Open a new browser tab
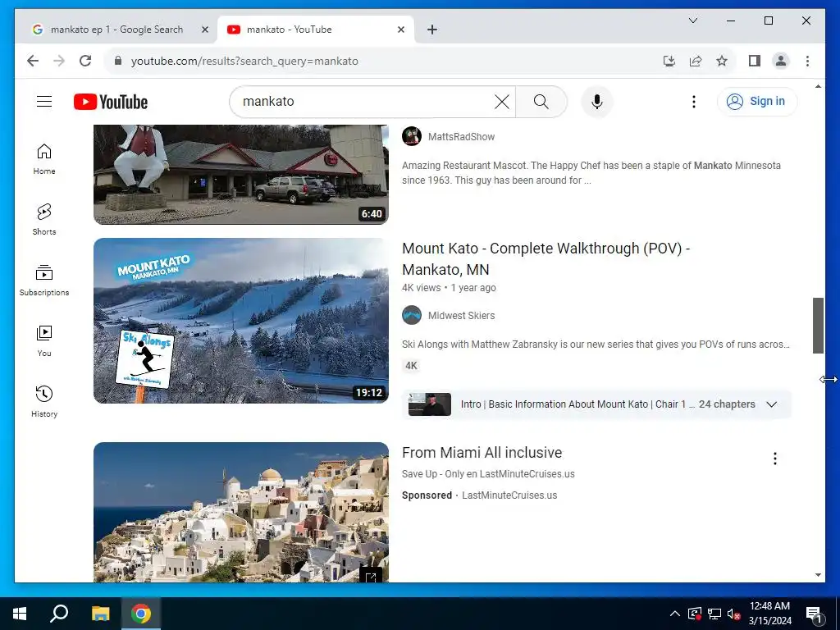Image resolution: width=840 pixels, height=630 pixels. point(432,30)
